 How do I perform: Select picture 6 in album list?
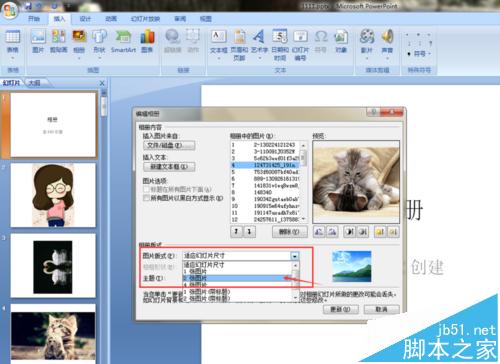(x=265, y=179)
